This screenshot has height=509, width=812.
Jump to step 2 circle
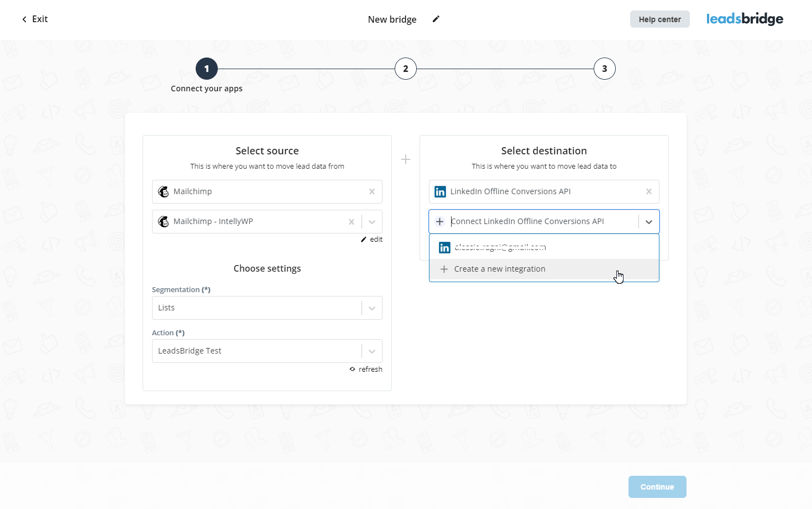click(x=406, y=69)
